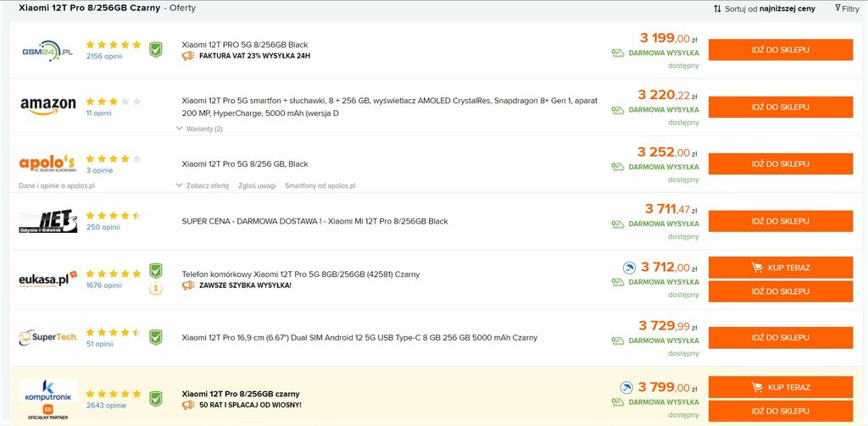Click the green trusted shield for eukasa.pl
The height and width of the screenshot is (426, 868).
click(x=156, y=270)
